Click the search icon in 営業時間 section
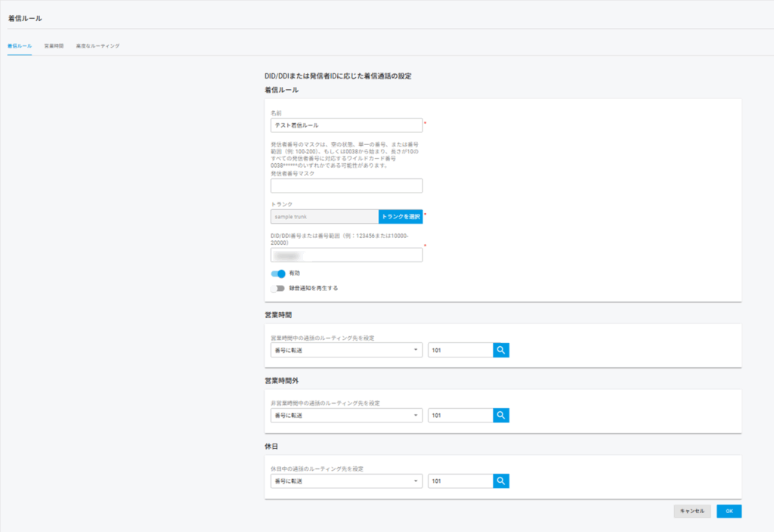 coord(500,350)
